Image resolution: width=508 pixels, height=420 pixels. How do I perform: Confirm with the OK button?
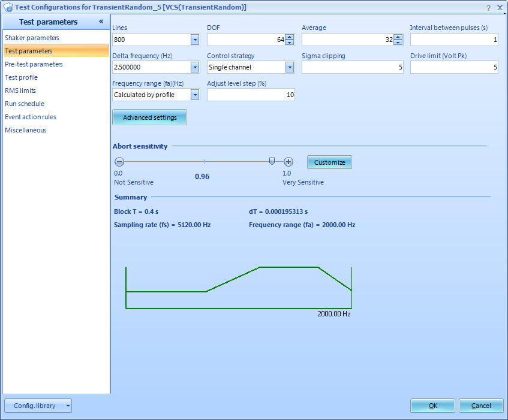coord(433,406)
